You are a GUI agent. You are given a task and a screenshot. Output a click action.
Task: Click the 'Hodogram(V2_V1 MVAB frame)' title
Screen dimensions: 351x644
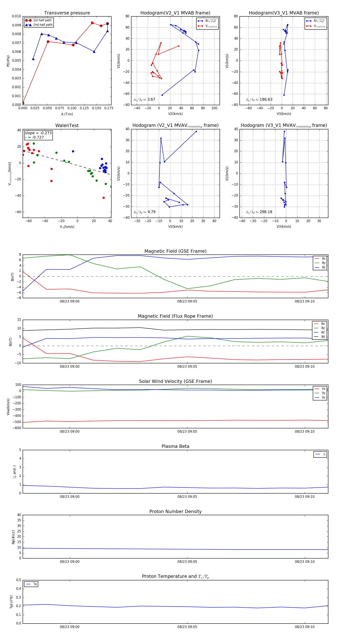175,13
